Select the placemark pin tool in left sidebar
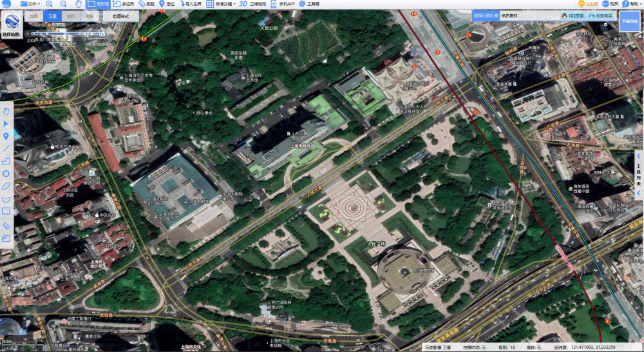Screen dimensions: 644x352 point(6,136)
